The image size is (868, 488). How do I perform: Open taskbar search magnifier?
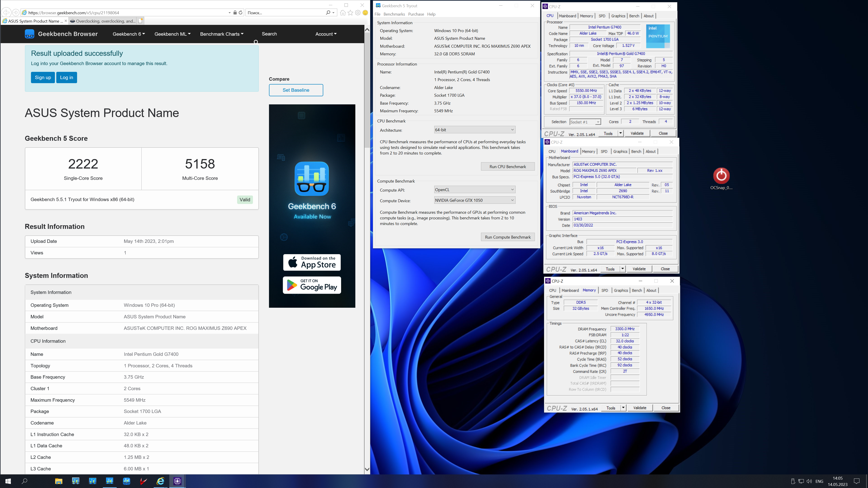25,481
